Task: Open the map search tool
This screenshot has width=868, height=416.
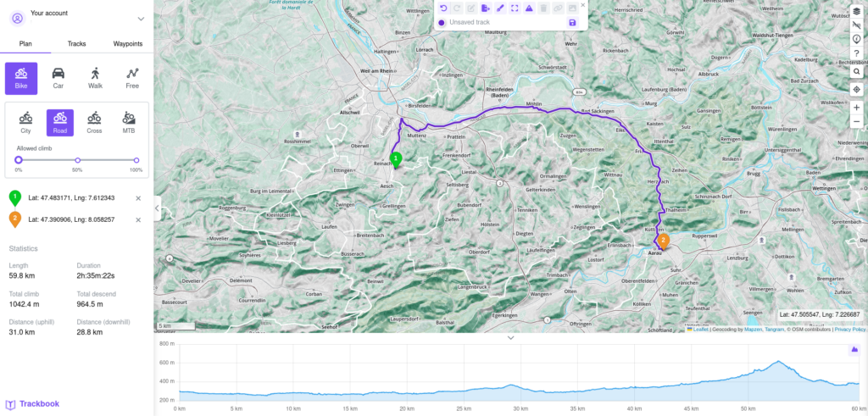Action: point(856,71)
